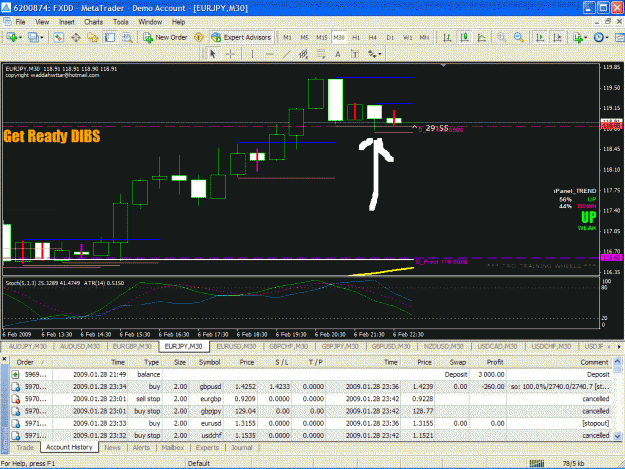The width and height of the screenshot is (625, 469).
Task: Toggle the Navigator folder icon
Action: (x=93, y=37)
